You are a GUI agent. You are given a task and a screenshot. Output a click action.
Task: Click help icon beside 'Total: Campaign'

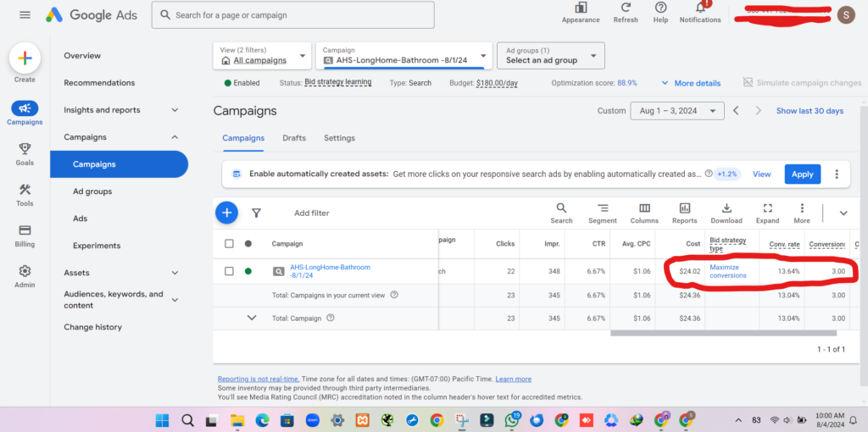click(331, 318)
